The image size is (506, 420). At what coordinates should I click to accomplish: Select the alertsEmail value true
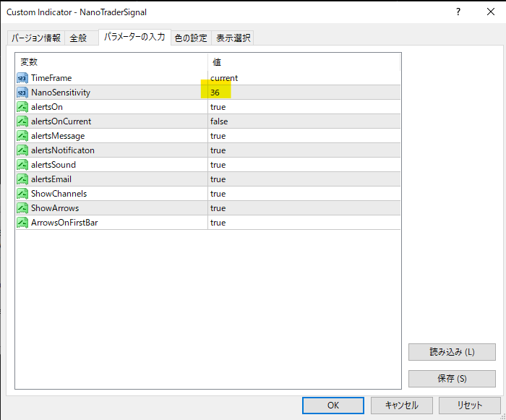point(218,179)
